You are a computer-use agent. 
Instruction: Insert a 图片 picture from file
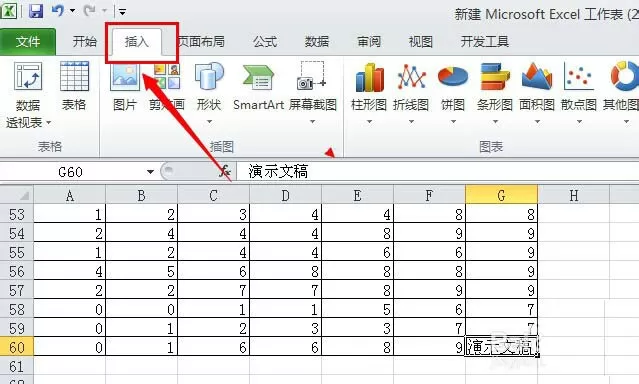pyautogui.click(x=125, y=86)
